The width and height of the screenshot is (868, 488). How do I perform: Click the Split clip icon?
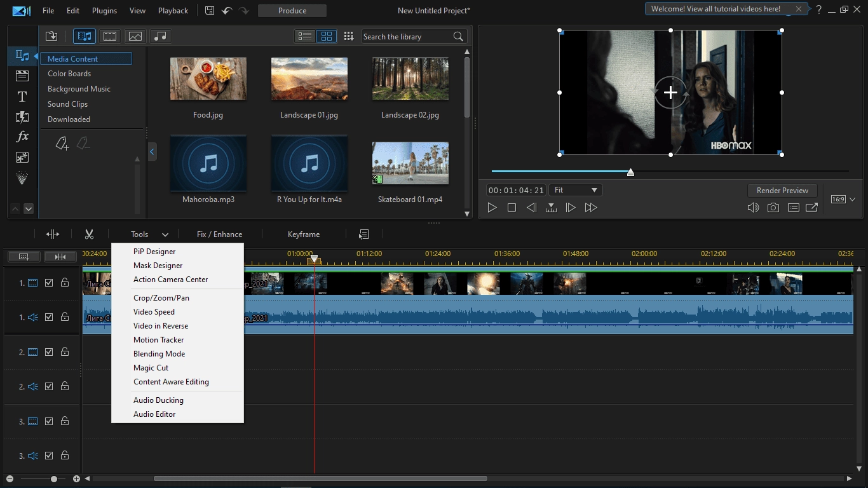(x=53, y=234)
